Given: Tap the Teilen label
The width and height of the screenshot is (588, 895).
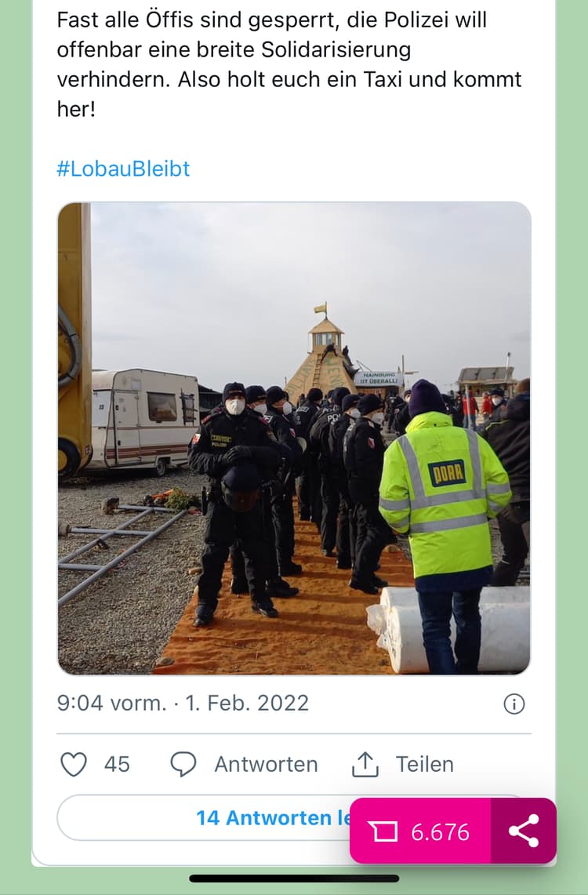Looking at the screenshot, I should tap(425, 764).
